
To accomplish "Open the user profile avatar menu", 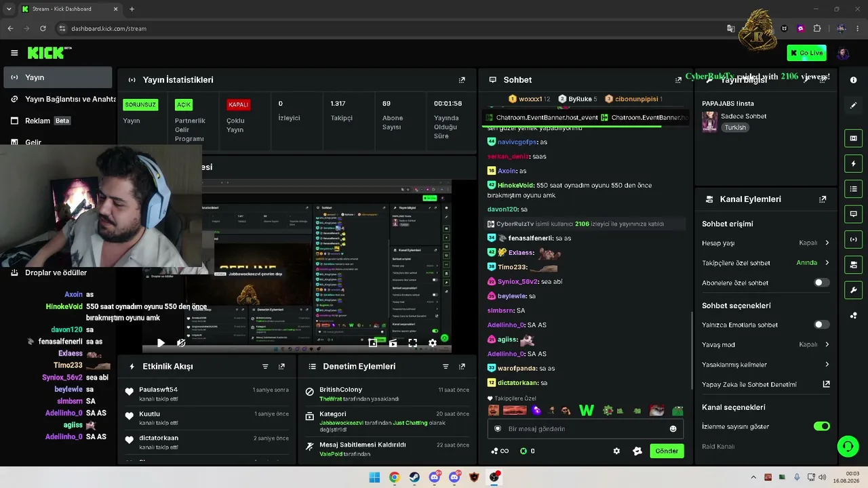I will 843,53.
